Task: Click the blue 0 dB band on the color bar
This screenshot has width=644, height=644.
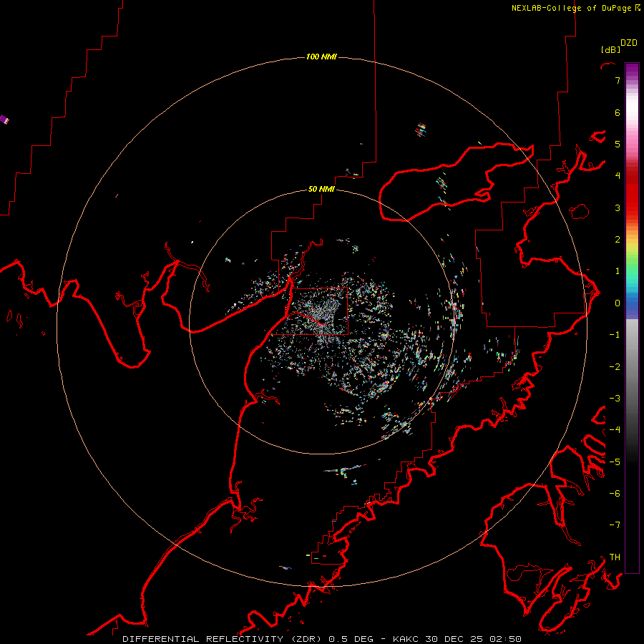Action: [x=632, y=303]
